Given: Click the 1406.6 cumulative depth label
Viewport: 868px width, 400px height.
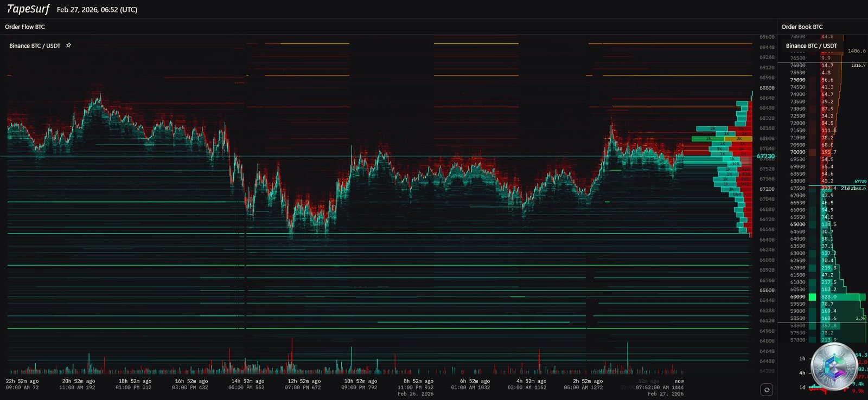Looking at the screenshot, I should pos(857,51).
